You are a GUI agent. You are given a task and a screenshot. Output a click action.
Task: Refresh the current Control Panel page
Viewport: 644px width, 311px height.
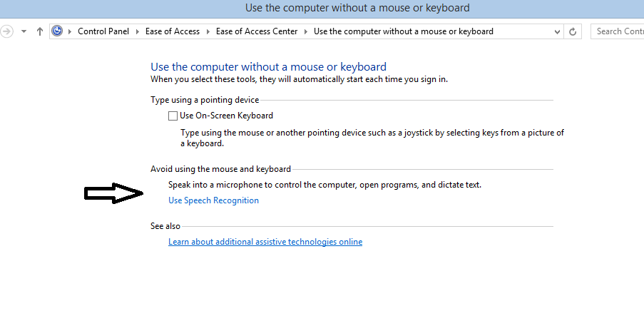point(573,31)
